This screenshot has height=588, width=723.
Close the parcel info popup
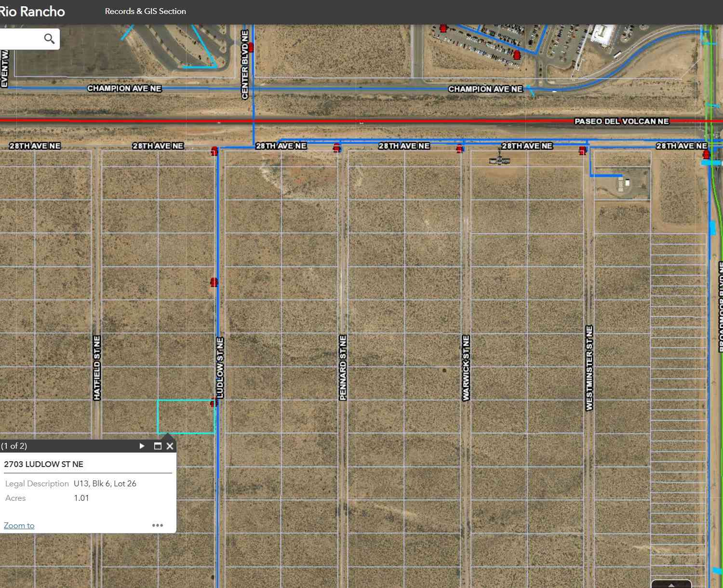tap(170, 446)
